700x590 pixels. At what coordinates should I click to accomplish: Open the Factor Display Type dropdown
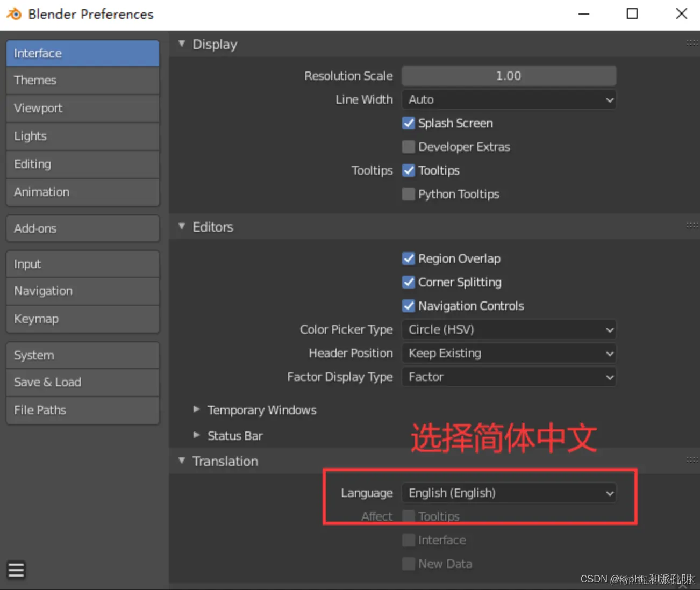[509, 377]
